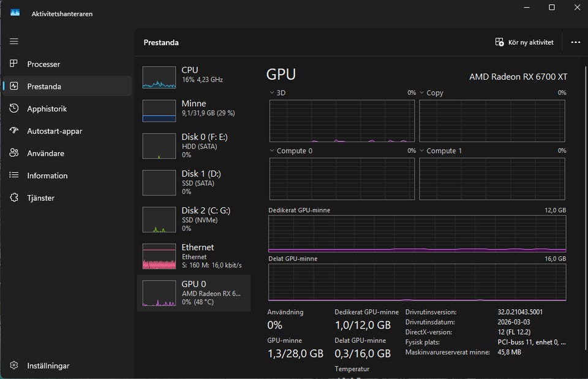Screen dimensions: 588x379
Task: Click the Delat GPU-minne graph
Action: [x=417, y=283]
